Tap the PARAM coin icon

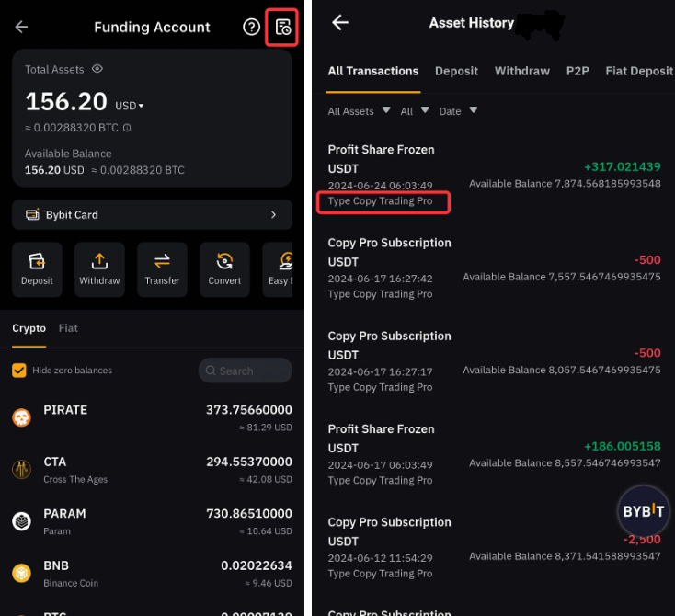point(21,521)
